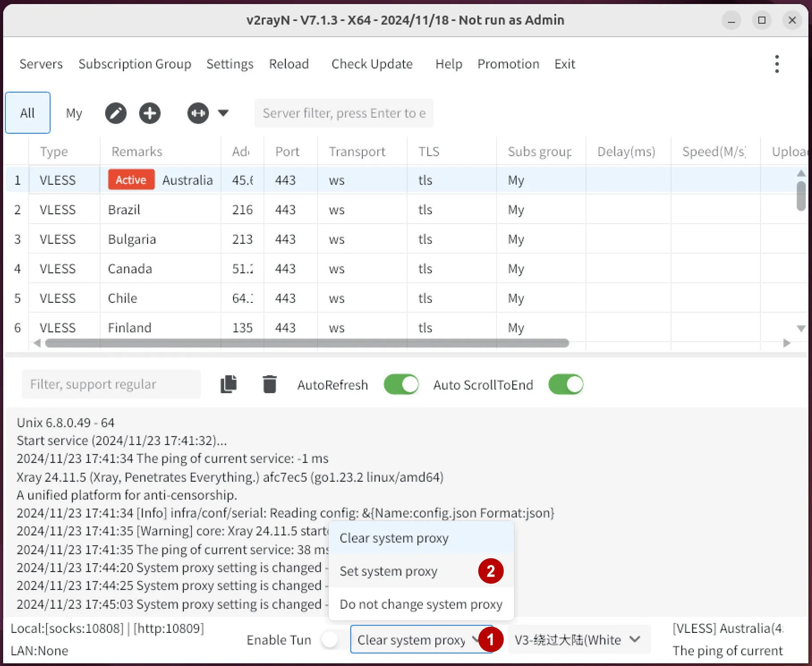Screen dimensions: 812x666
Task: Click the column width auto-fit icon
Action: (198, 113)
